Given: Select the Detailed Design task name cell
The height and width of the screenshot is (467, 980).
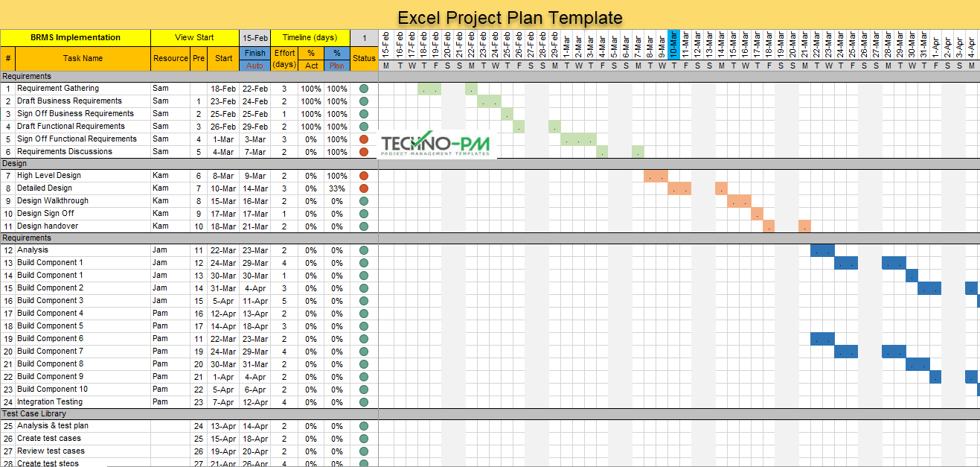Looking at the screenshot, I should [83, 188].
